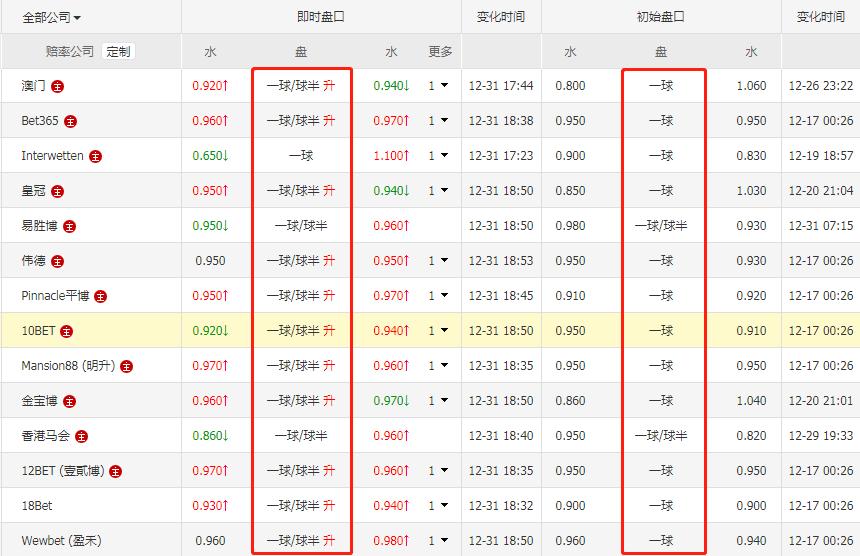Open the Pinnacle平博 company link
Image resolution: width=860 pixels, height=556 pixels.
coord(55,296)
